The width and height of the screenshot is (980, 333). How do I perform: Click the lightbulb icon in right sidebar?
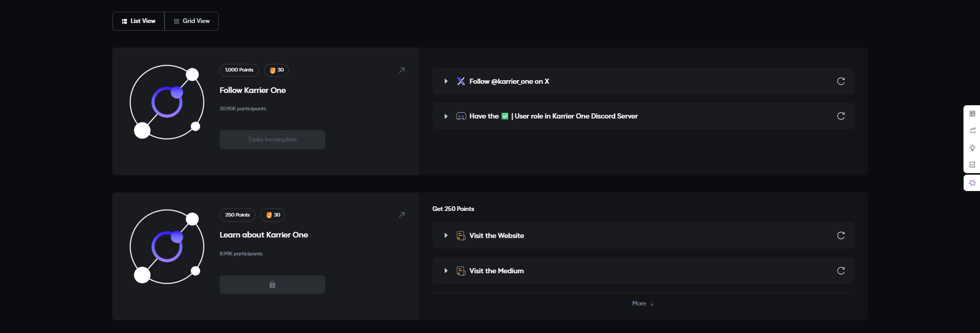point(972,148)
